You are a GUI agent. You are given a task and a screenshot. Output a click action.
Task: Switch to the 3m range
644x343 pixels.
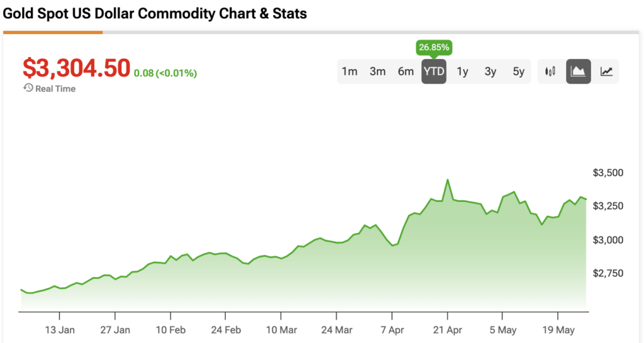[377, 71]
